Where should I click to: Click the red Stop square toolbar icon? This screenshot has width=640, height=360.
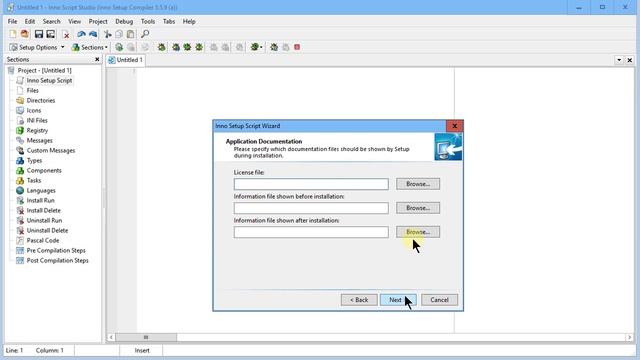297,47
